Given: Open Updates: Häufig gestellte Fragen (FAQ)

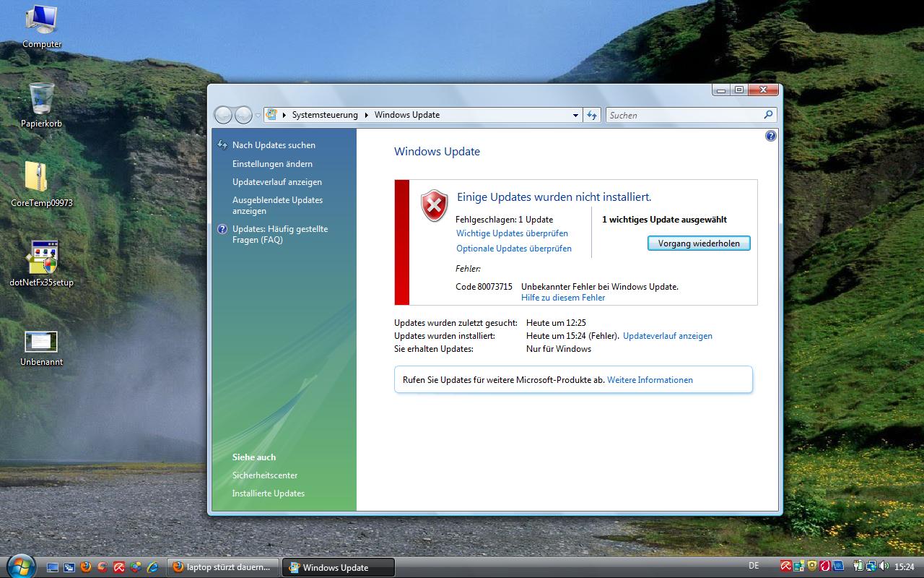Looking at the screenshot, I should 280,235.
